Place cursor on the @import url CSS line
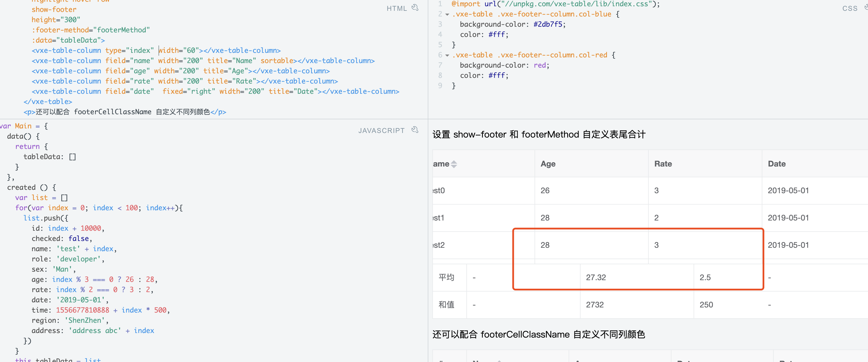 [555, 4]
